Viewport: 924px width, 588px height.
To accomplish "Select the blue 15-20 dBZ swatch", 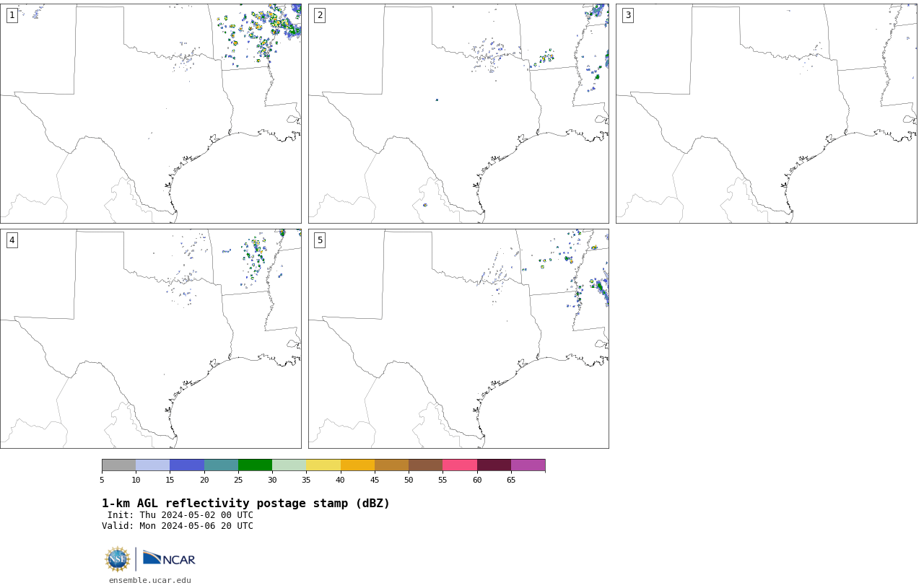I will click(x=187, y=465).
